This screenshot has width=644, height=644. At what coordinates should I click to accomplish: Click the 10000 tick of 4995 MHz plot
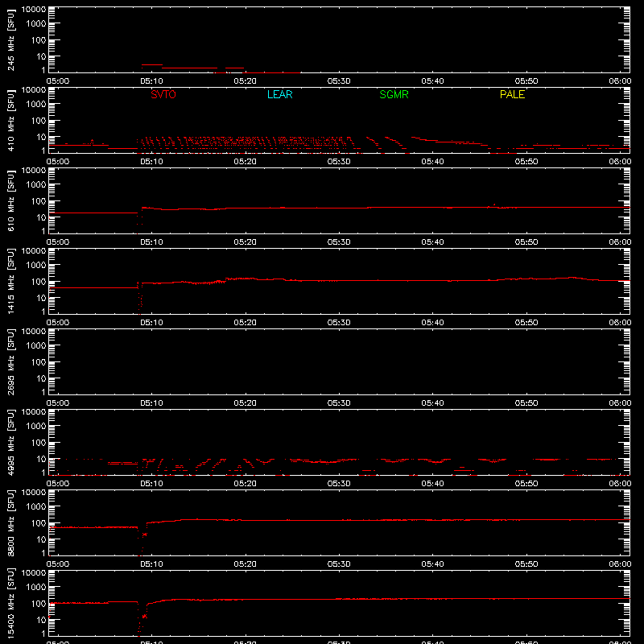click(x=34, y=412)
